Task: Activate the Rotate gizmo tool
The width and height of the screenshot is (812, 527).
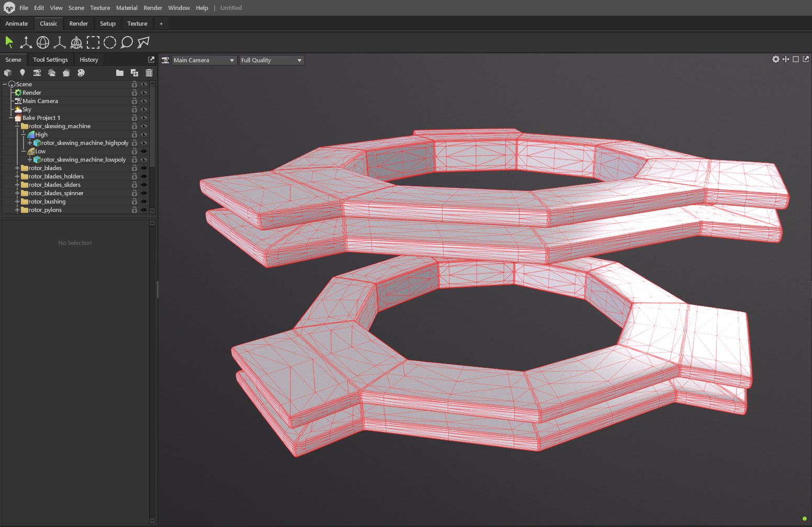Action: [x=43, y=42]
